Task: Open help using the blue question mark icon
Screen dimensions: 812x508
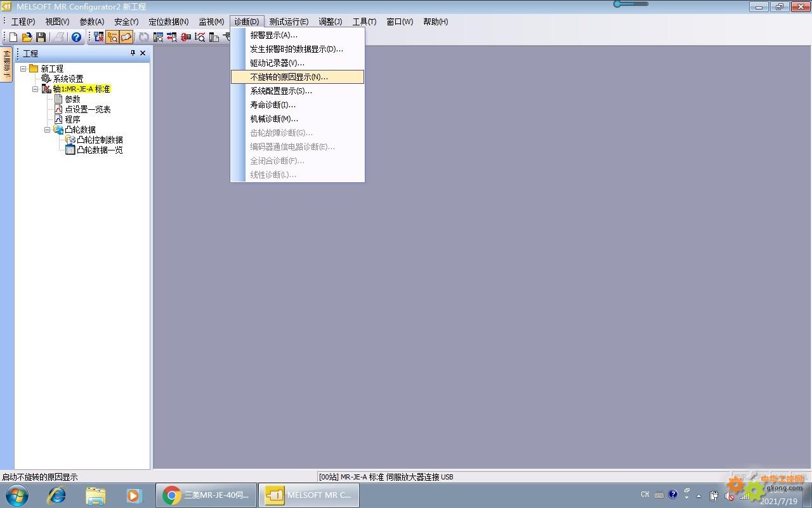Action: (x=77, y=37)
